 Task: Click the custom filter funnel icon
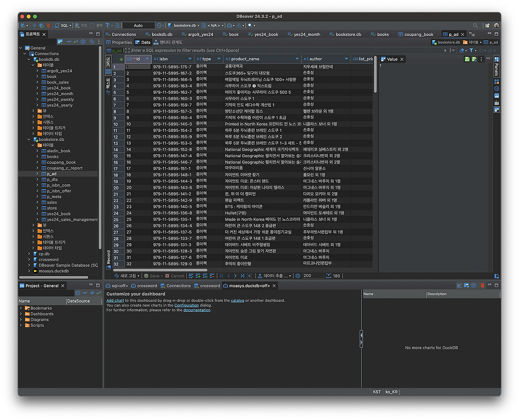[x=472, y=51]
